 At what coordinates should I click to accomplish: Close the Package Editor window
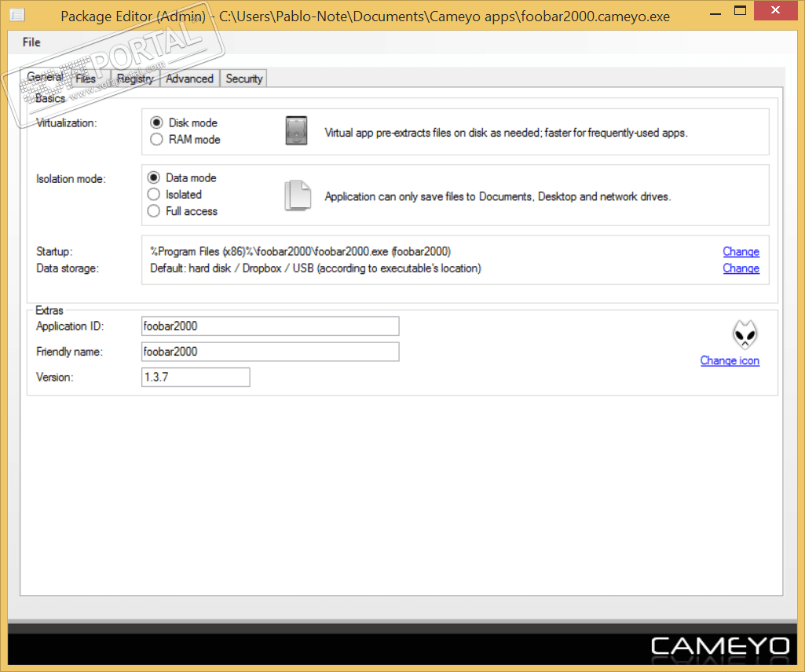coord(775,10)
